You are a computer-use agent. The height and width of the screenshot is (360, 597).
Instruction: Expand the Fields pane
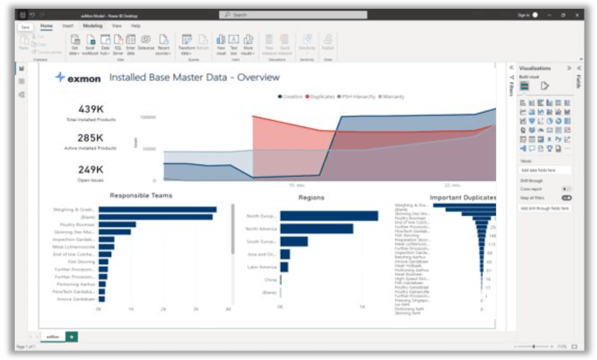[x=579, y=68]
